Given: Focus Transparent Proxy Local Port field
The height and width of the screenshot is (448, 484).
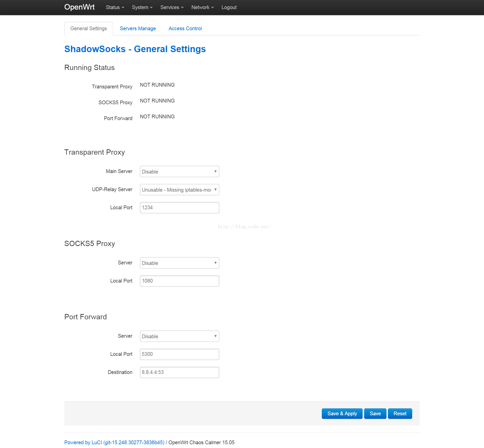Looking at the screenshot, I should click(x=179, y=208).
